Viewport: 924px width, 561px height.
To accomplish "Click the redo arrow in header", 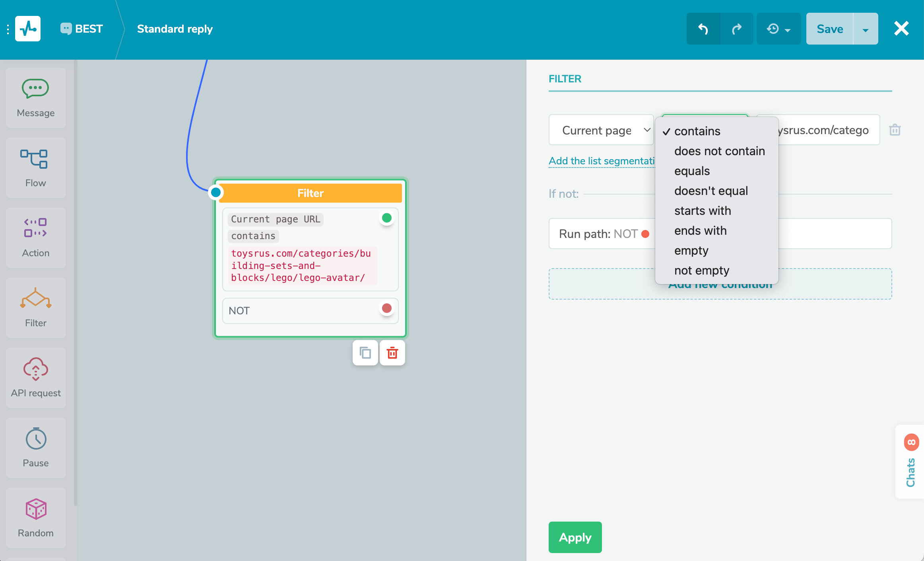I will pos(737,29).
